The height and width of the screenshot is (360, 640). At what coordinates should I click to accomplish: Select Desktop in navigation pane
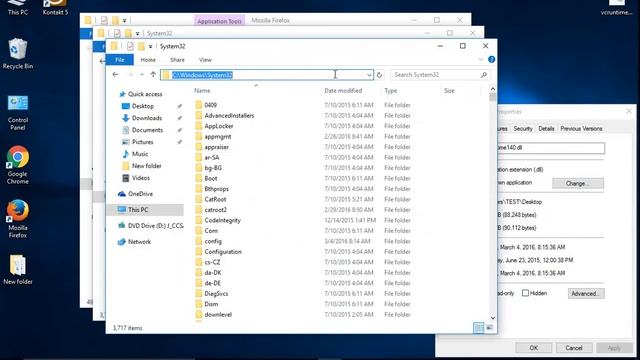click(x=142, y=106)
